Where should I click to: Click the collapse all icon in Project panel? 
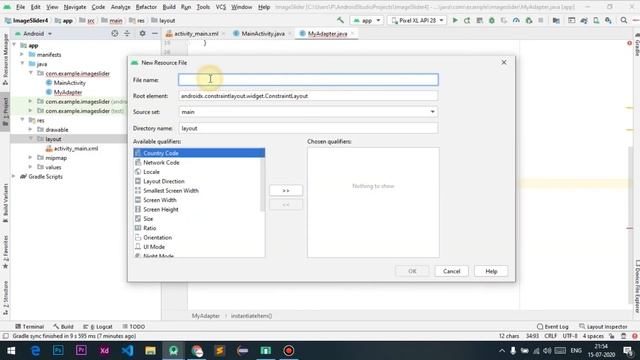127,33
